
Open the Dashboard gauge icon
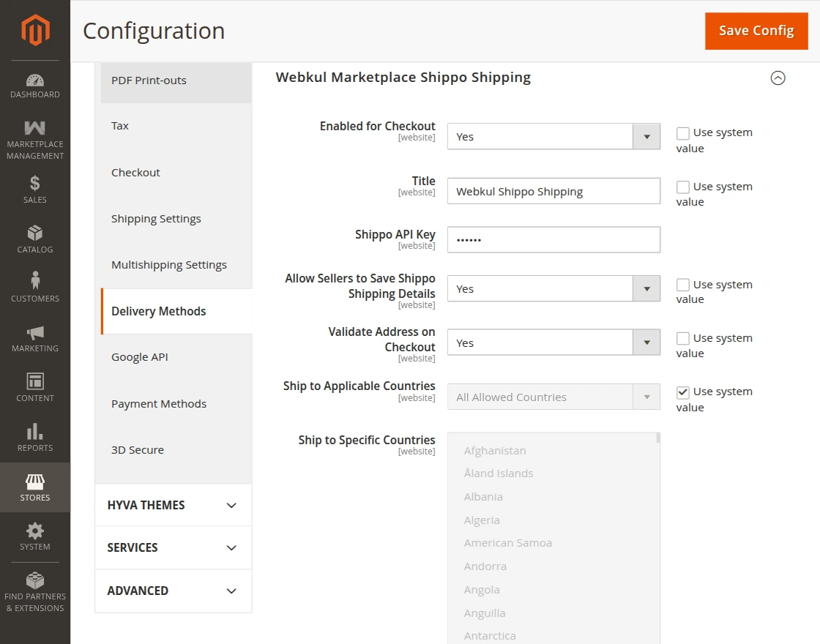point(35,80)
